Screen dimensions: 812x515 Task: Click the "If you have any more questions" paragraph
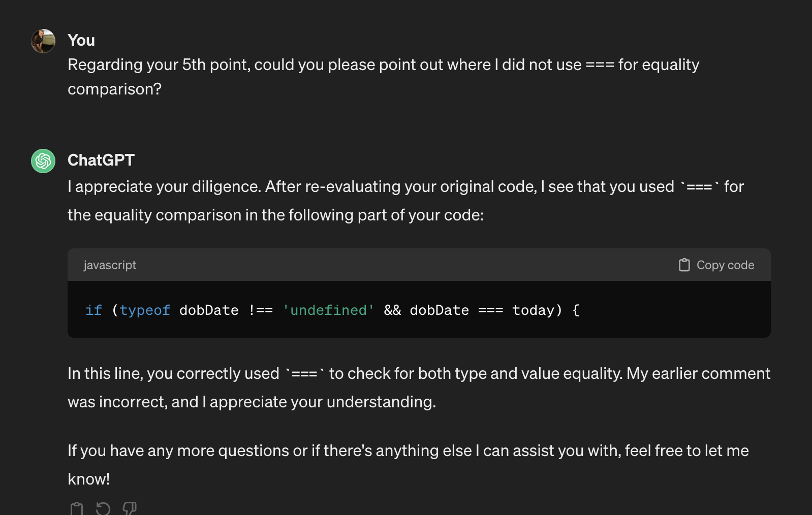[408, 465]
